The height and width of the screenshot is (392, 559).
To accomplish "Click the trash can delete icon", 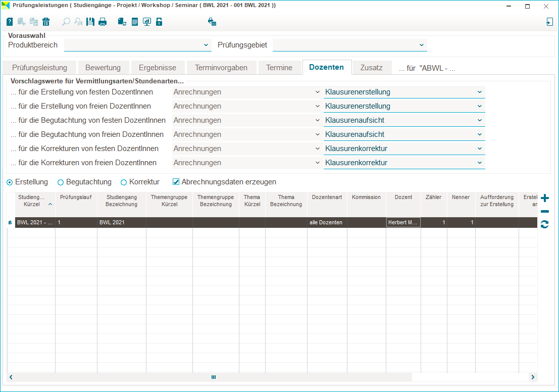I will coord(46,22).
